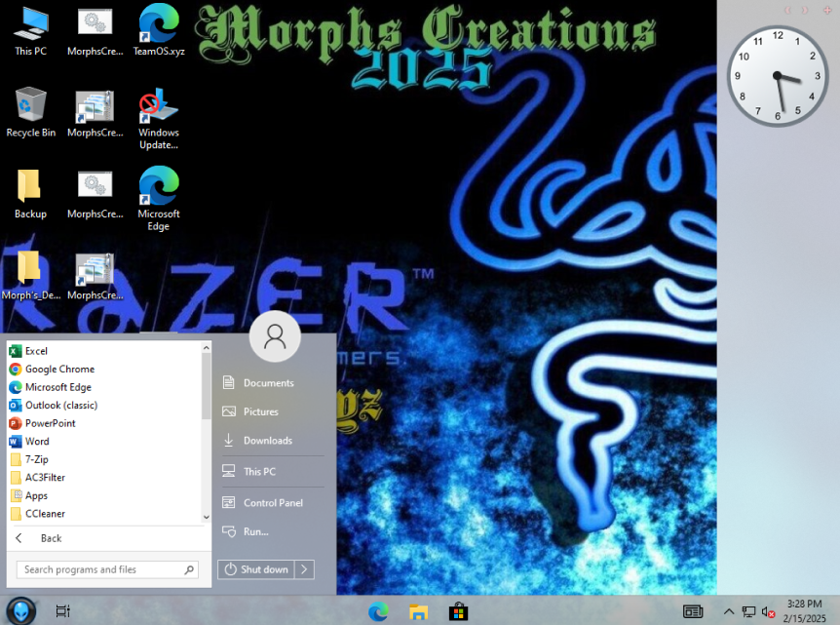Show hidden tray icons chevron
This screenshot has width=840, height=625.
tap(729, 611)
